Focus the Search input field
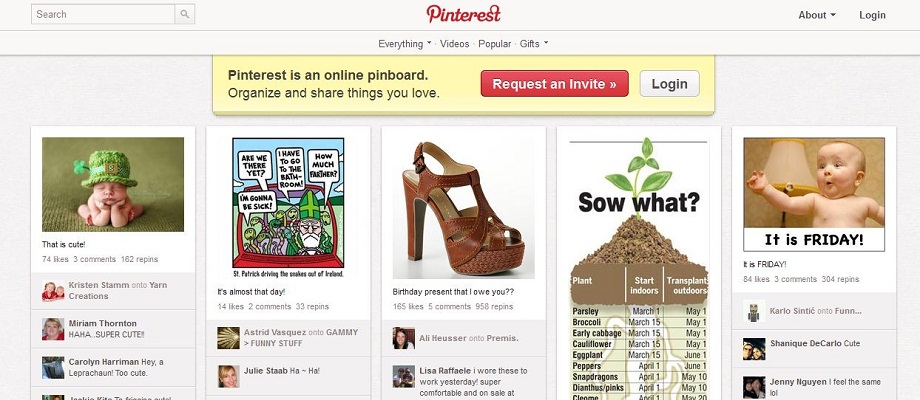The width and height of the screenshot is (920, 400). tap(103, 14)
